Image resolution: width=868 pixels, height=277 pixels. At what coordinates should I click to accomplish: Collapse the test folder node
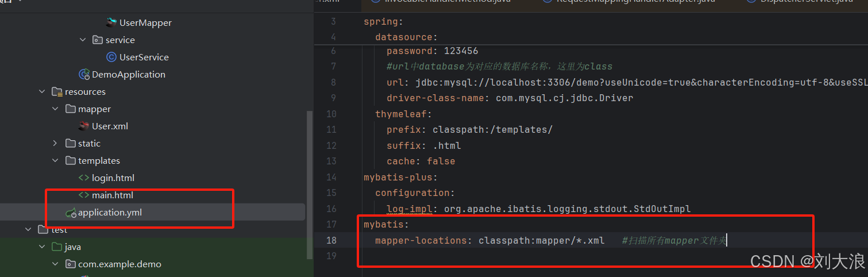[28, 229]
